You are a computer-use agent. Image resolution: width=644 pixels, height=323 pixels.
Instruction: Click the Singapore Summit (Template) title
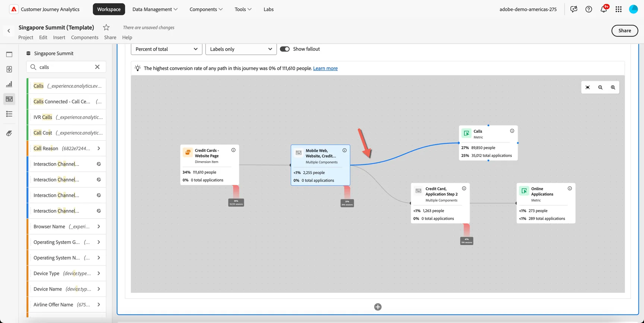[56, 27]
